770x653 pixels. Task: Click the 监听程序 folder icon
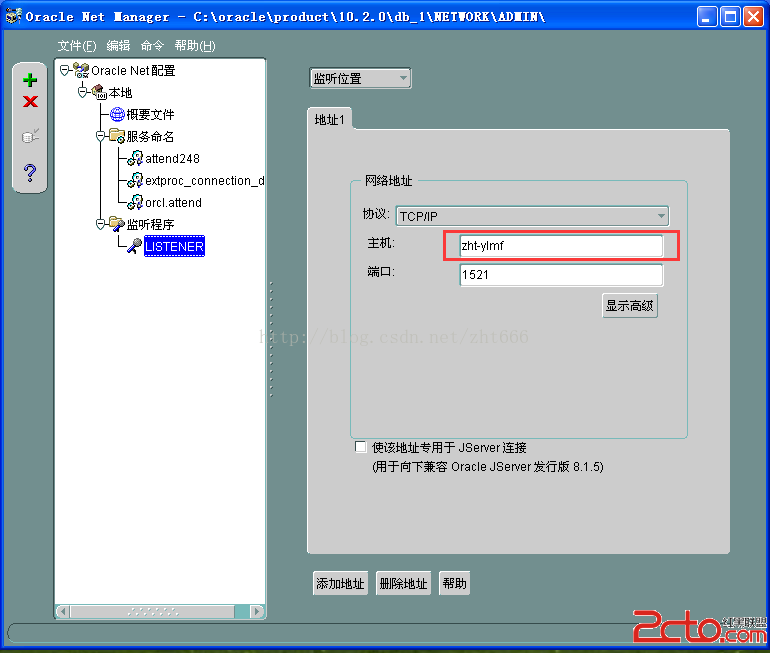pos(117,224)
